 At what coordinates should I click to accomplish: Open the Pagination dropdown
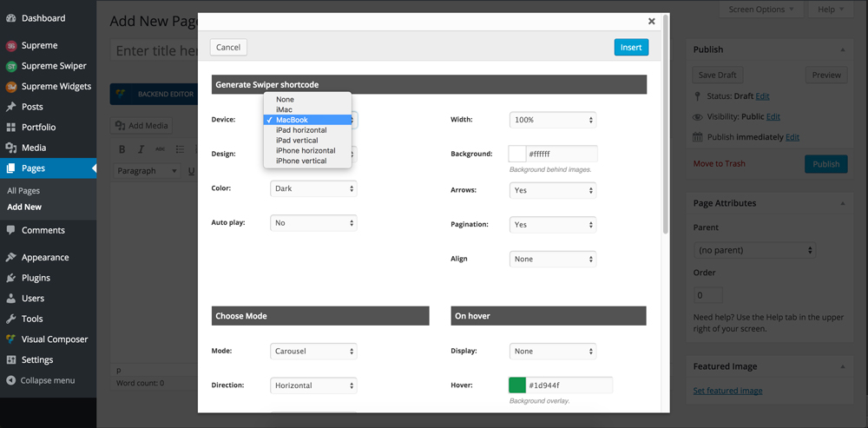tap(553, 225)
